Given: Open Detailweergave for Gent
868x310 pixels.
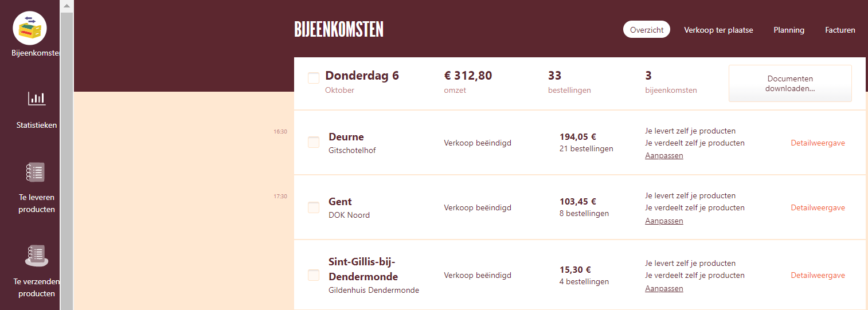Looking at the screenshot, I should tap(818, 207).
